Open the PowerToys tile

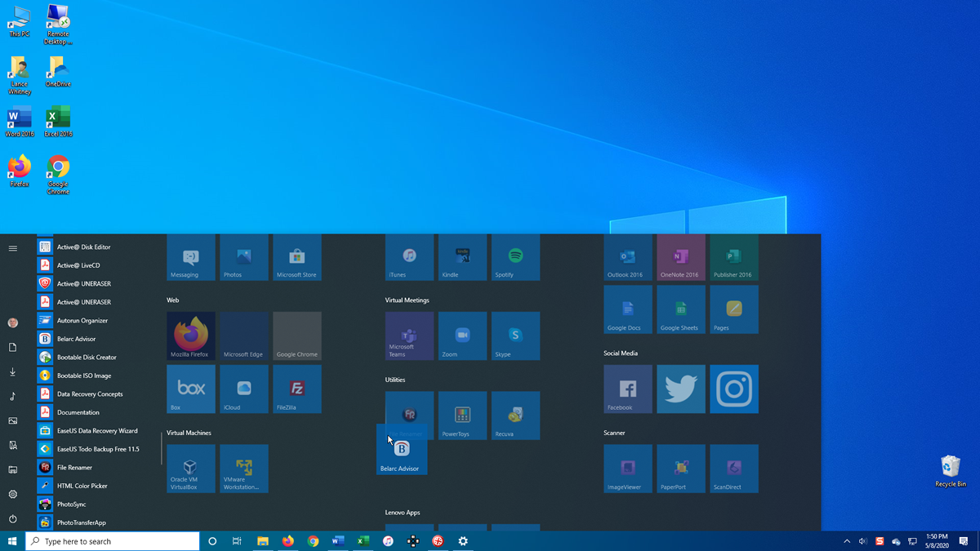click(463, 415)
